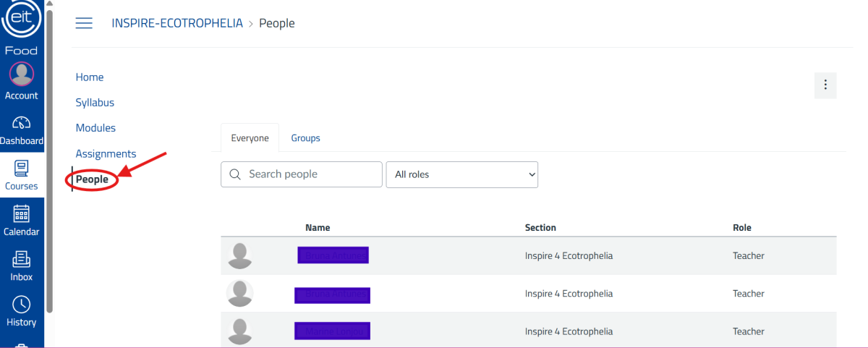Open the three-dot options menu
Viewport: 868px width, 348px height.
point(825,85)
